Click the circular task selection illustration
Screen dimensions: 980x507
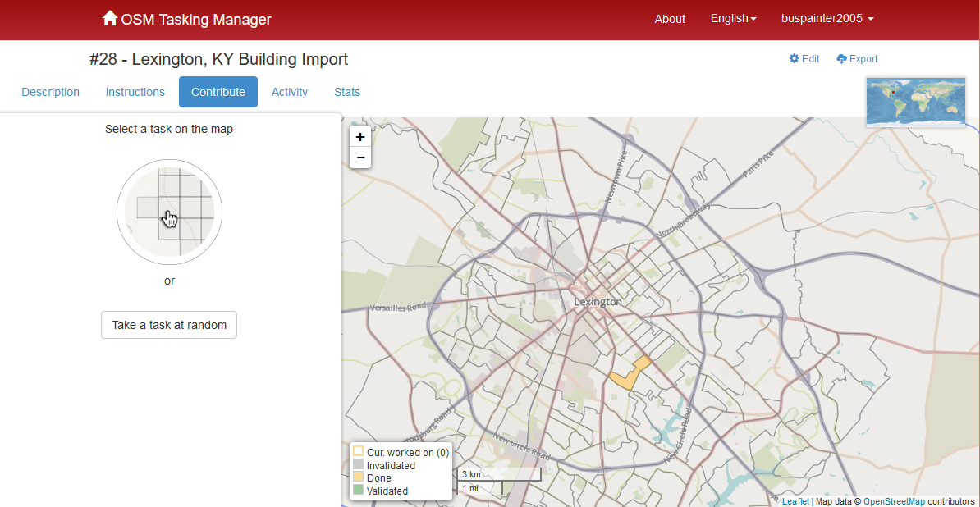[x=169, y=212]
